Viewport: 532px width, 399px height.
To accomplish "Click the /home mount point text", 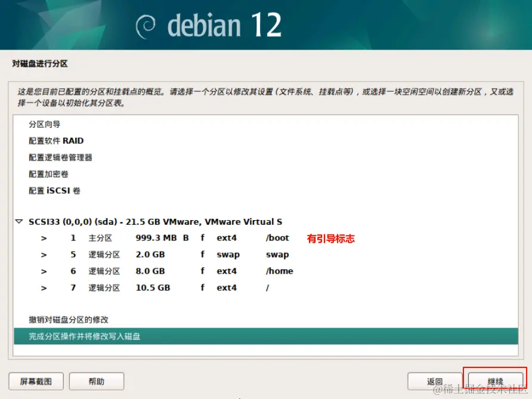I will [280, 271].
